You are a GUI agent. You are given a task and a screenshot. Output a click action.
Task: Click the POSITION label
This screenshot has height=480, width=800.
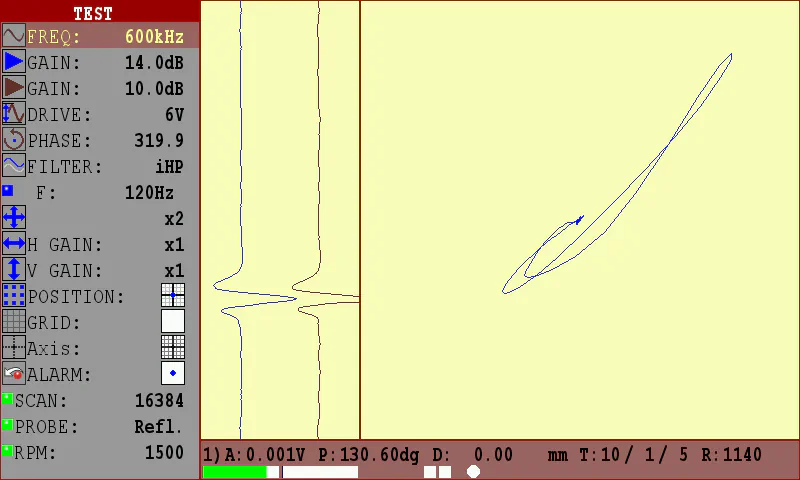coord(76,297)
